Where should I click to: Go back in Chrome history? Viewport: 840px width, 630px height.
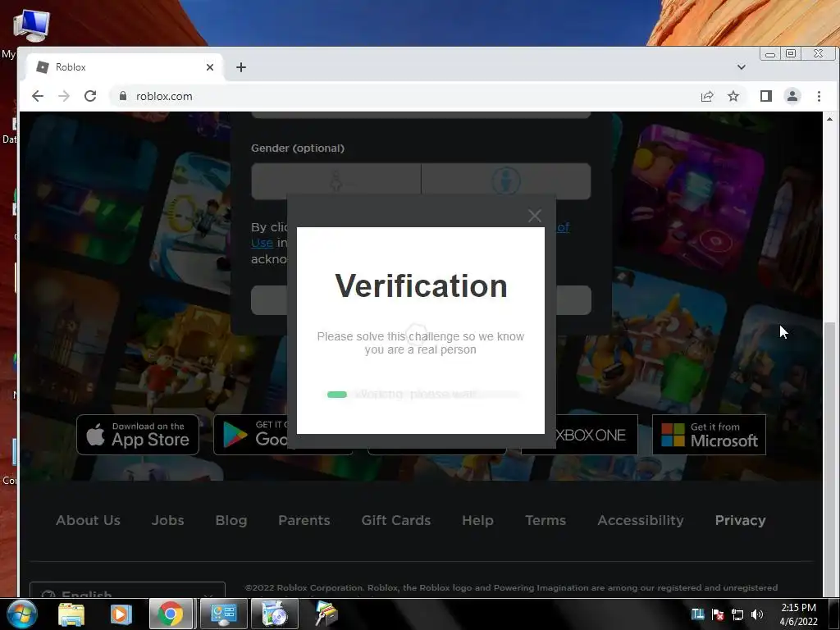[x=38, y=96]
